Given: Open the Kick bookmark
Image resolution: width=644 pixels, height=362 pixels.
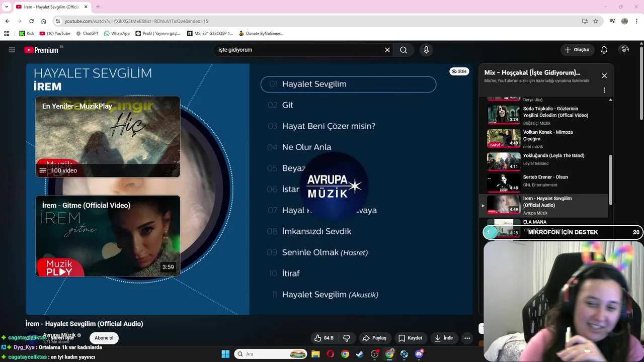Looking at the screenshot, I should coord(27,34).
